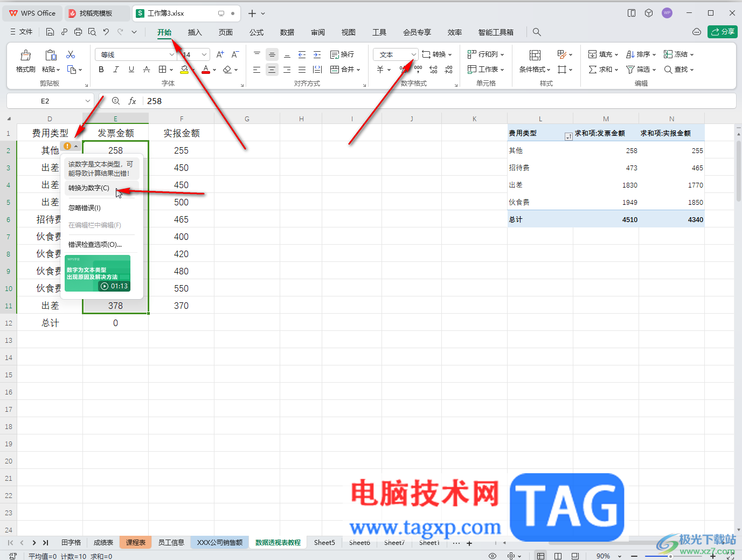This screenshot has height=560, width=742.
Task: Click the Format Painter (格式刷) icon
Action: point(25,55)
